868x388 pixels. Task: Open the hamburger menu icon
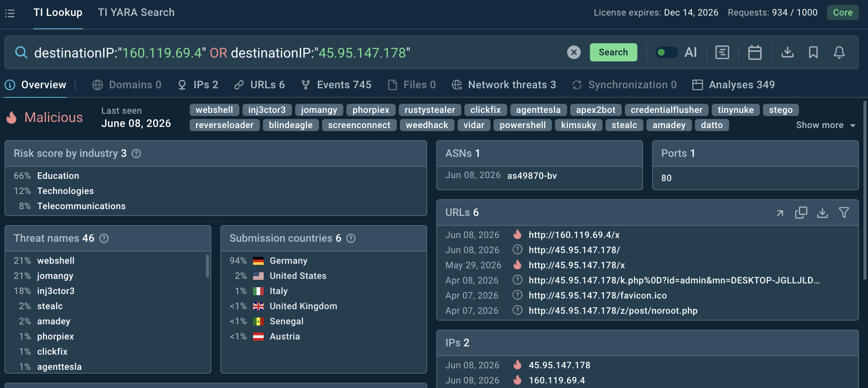10,13
